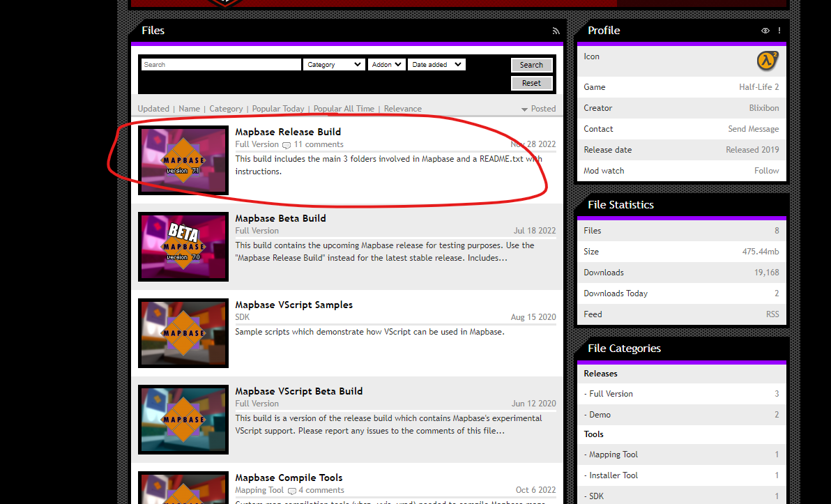The height and width of the screenshot is (504, 831).
Task: Click the Oct 6 2022 date
Action: 536,490
